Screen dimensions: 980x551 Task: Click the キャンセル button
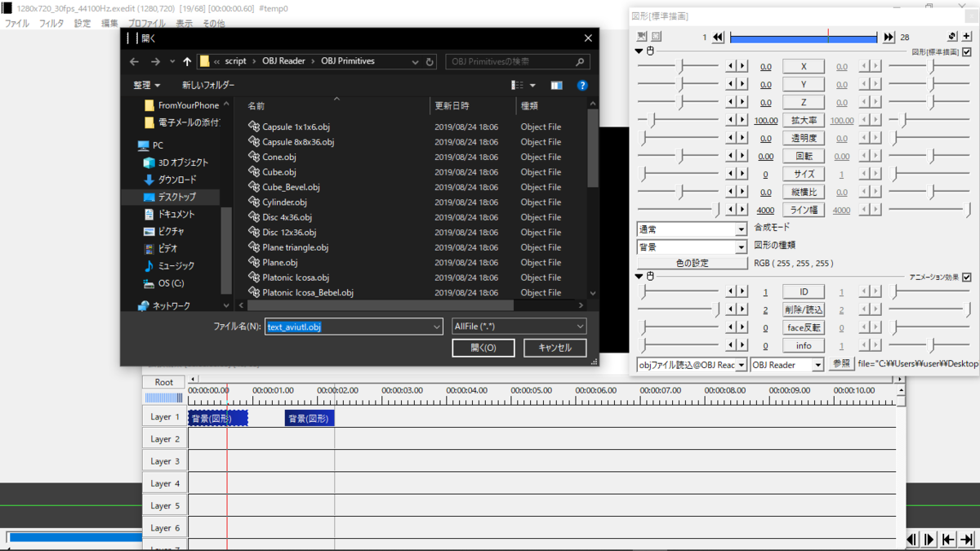point(555,348)
